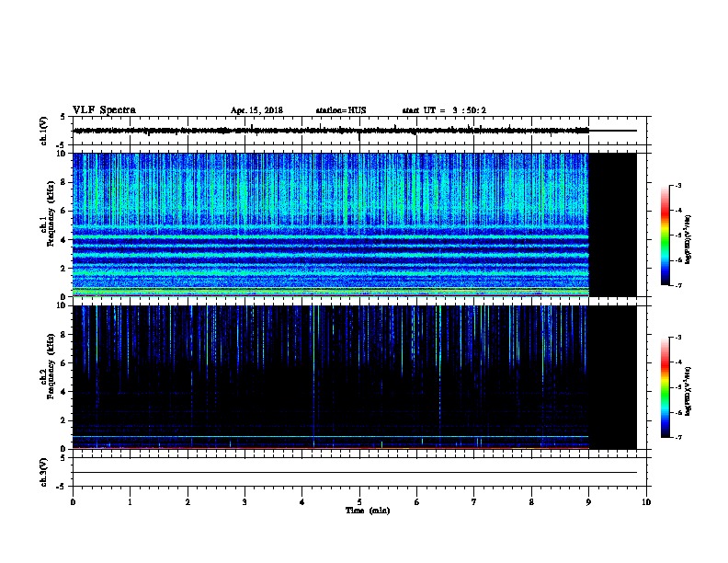Click the "8" tick on the time axis
The width and height of the screenshot is (728, 563).
point(531,502)
